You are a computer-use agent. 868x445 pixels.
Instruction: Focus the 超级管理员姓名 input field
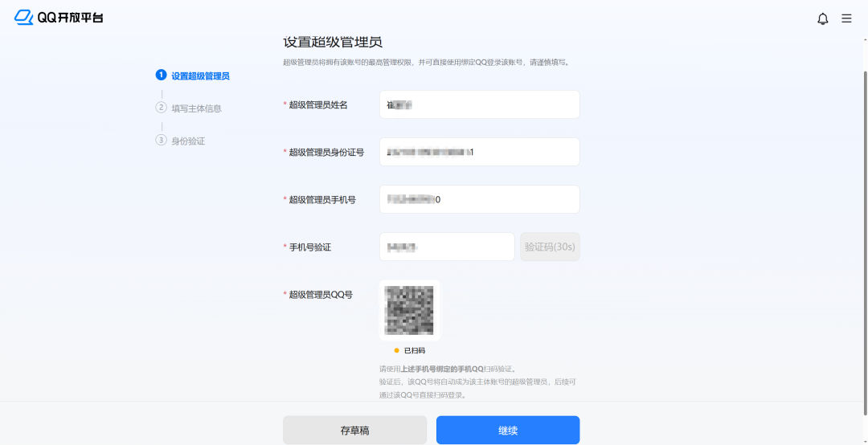[x=479, y=104]
